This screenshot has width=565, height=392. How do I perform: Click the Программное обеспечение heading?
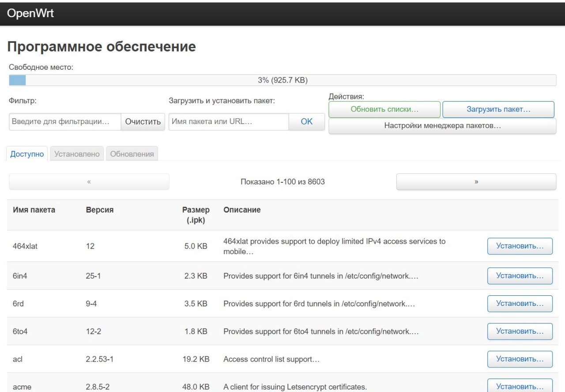[x=102, y=47]
